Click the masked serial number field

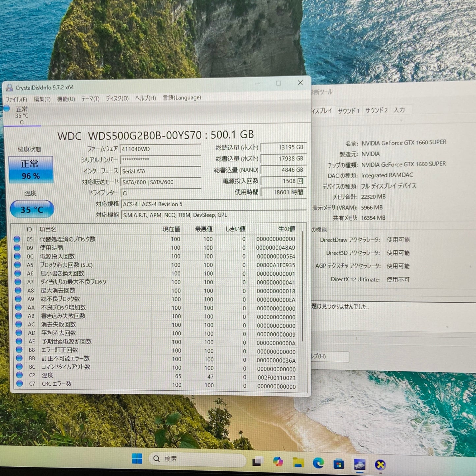(x=160, y=160)
